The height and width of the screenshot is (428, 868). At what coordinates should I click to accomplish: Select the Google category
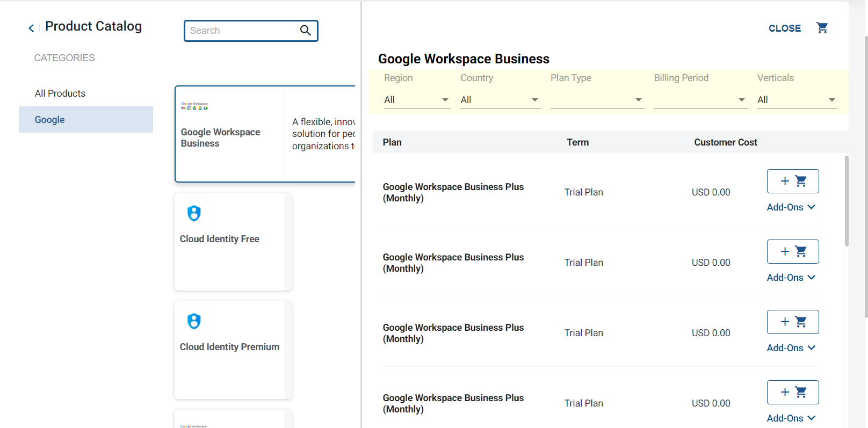click(x=86, y=120)
